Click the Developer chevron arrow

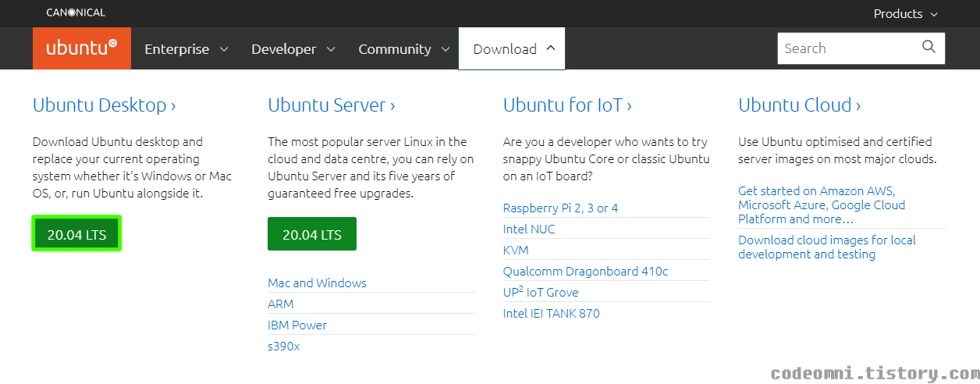(331, 48)
